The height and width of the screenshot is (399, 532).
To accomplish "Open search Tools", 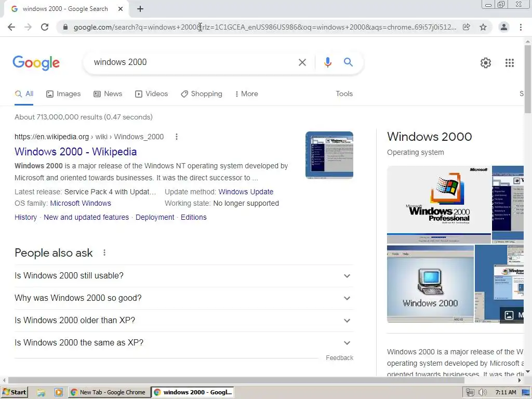I will pos(344,94).
